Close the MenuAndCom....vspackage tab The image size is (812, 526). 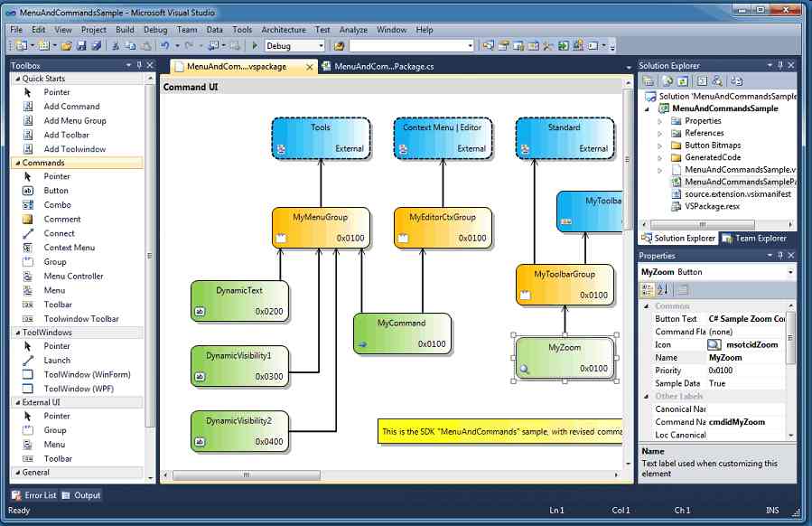[x=310, y=67]
